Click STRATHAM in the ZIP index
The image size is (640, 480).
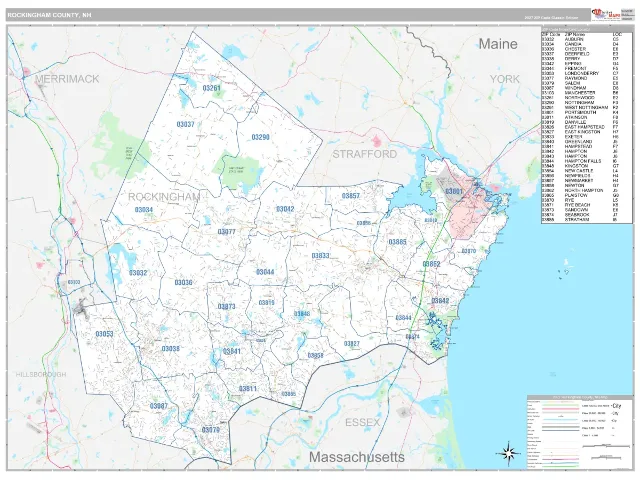point(577,220)
